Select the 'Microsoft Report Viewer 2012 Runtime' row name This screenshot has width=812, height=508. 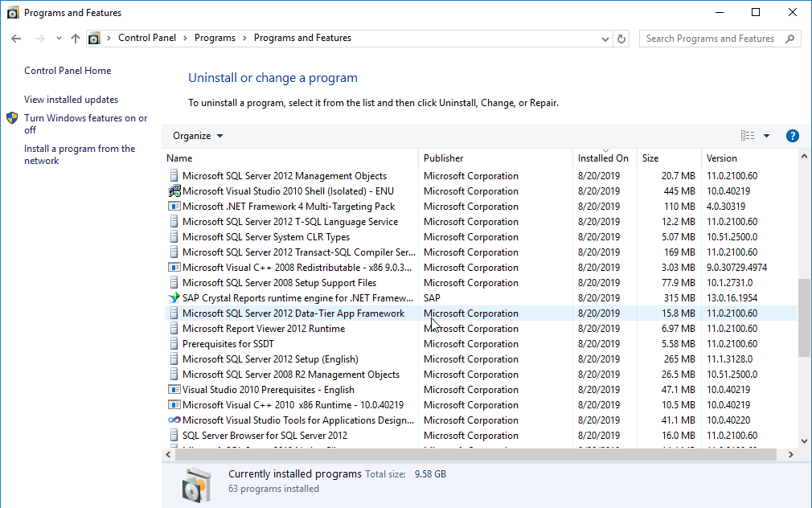click(x=264, y=329)
